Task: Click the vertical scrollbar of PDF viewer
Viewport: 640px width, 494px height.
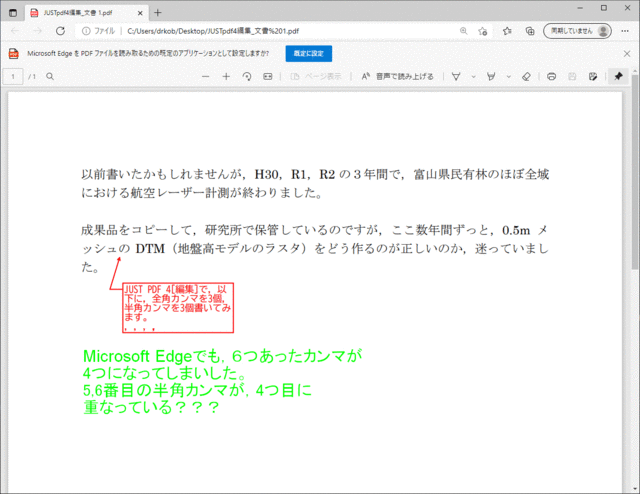Action: [x=635, y=171]
